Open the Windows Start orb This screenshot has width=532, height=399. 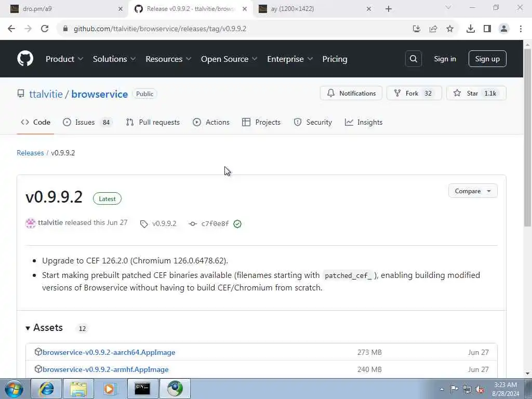click(x=14, y=389)
